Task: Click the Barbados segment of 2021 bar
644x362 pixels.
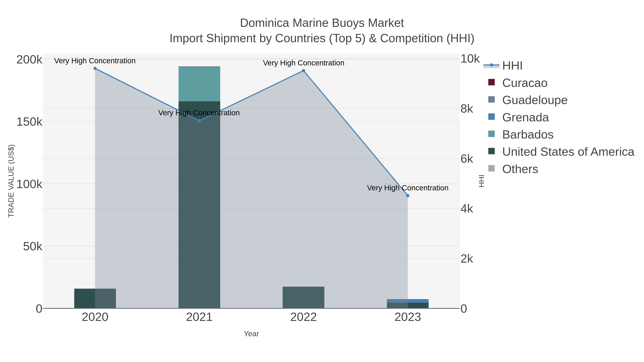Action: [x=199, y=84]
